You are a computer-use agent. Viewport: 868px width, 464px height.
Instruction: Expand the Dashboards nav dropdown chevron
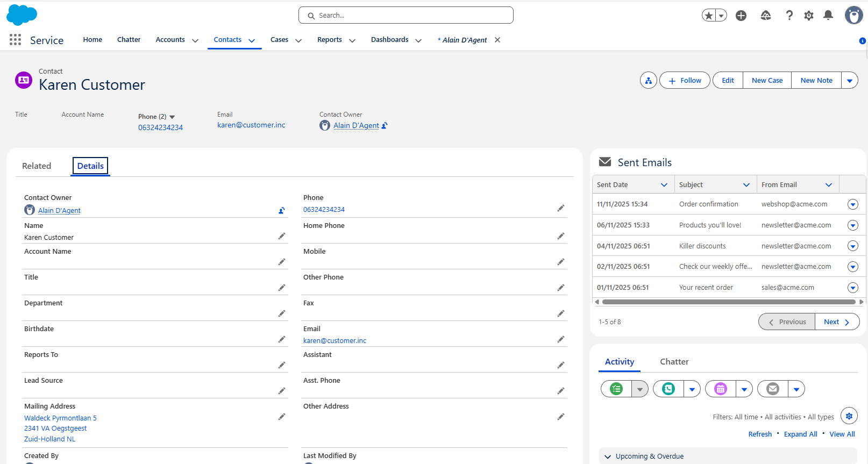[418, 40]
